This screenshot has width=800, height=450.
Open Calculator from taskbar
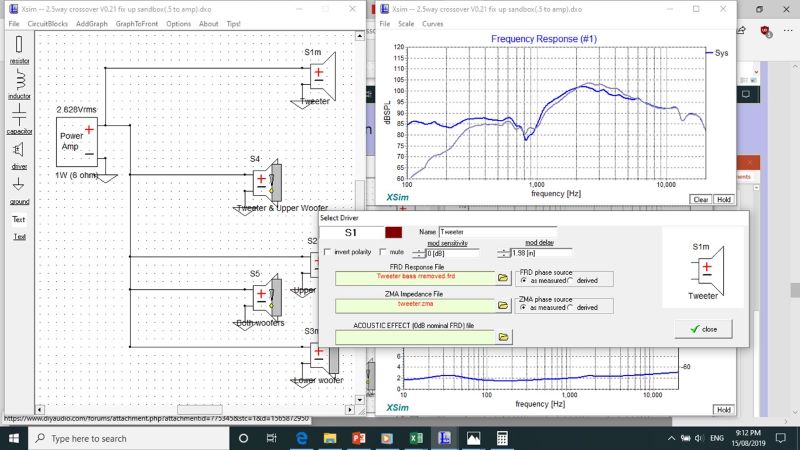[502, 438]
